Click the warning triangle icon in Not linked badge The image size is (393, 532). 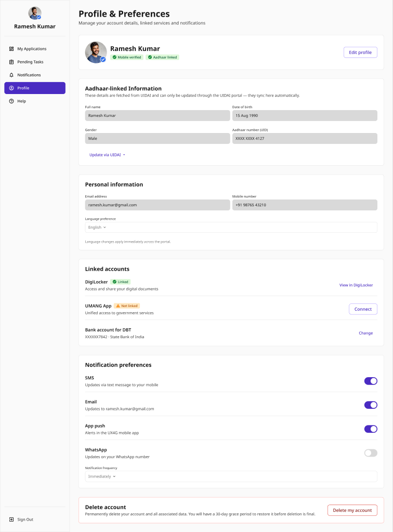point(118,305)
